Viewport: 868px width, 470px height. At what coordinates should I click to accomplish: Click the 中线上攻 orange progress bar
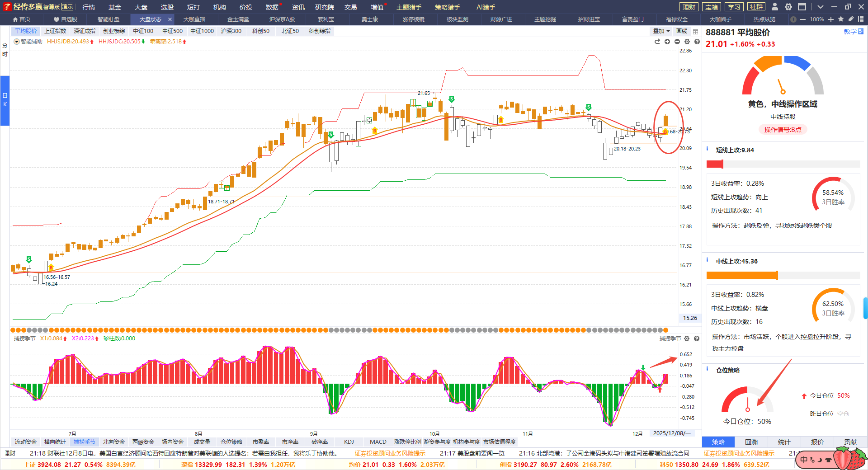pyautogui.click(x=742, y=275)
